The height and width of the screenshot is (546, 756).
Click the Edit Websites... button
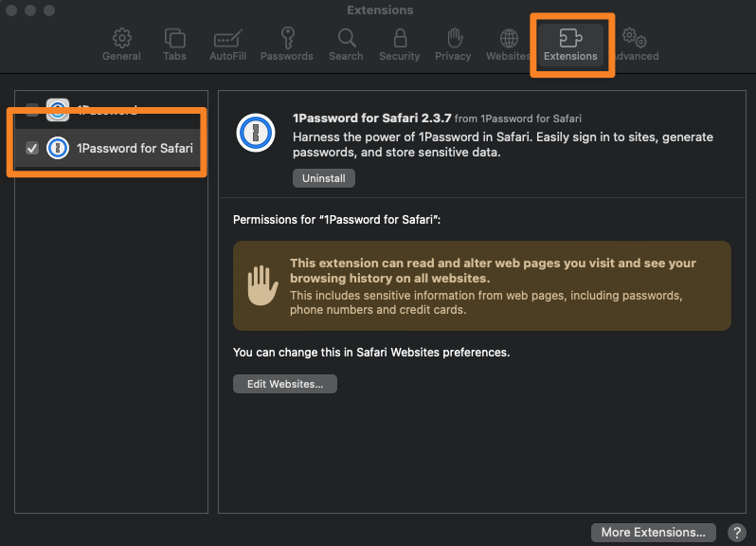point(285,384)
